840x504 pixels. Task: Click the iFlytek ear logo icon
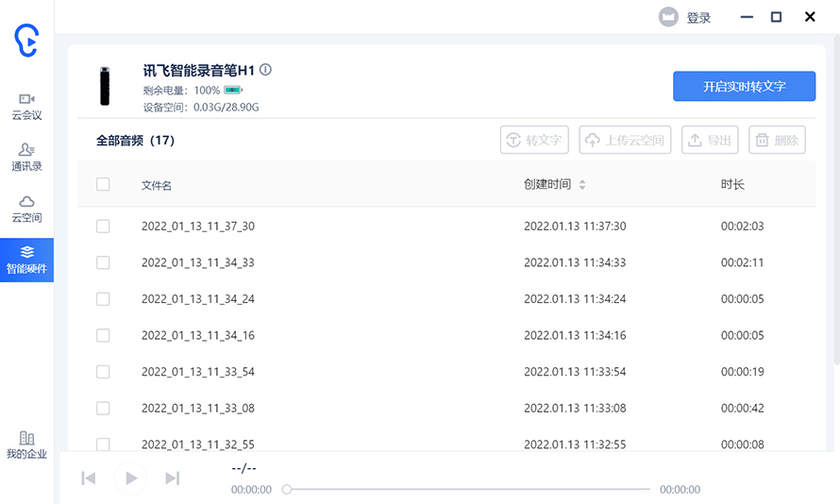point(26,41)
